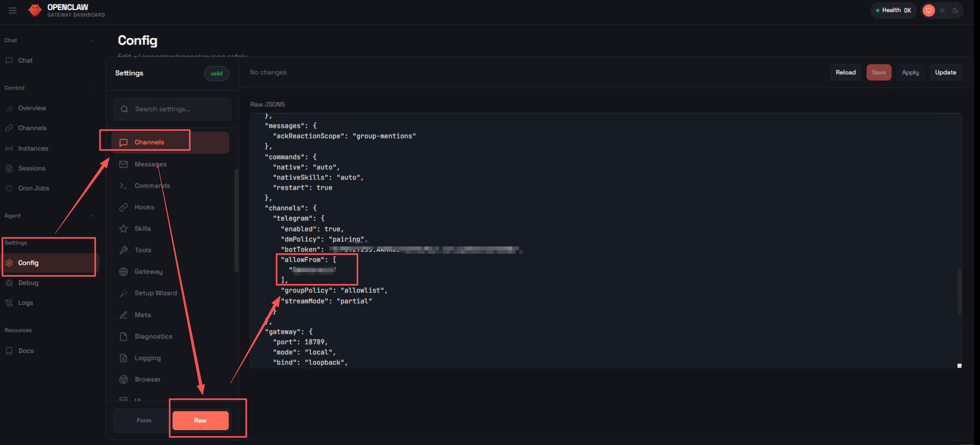This screenshot has height=445, width=980.
Task: Collapse the Control sidebar section
Action: [x=92, y=88]
